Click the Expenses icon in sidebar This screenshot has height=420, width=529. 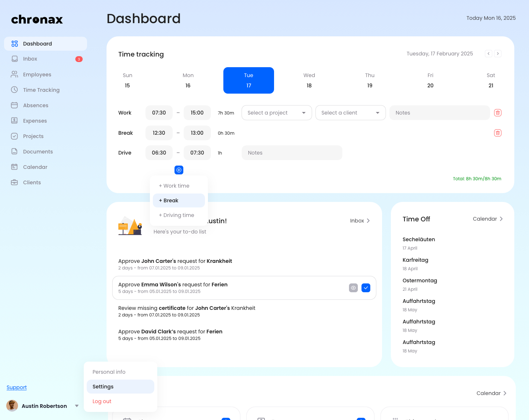point(15,121)
